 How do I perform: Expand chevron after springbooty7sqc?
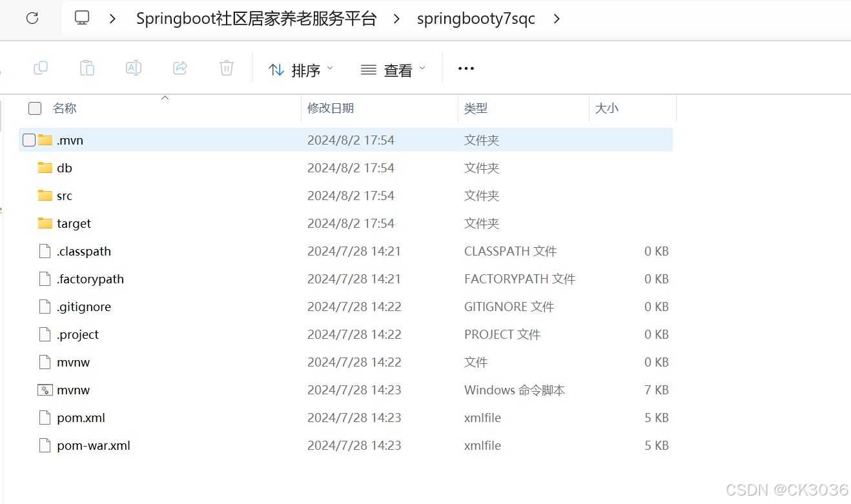(x=557, y=19)
